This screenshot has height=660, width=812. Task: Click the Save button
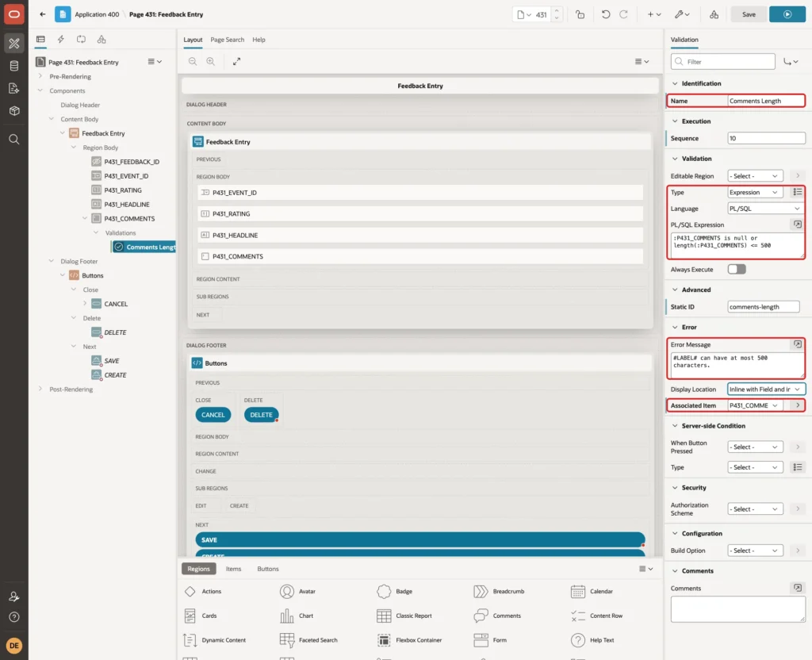[749, 14]
